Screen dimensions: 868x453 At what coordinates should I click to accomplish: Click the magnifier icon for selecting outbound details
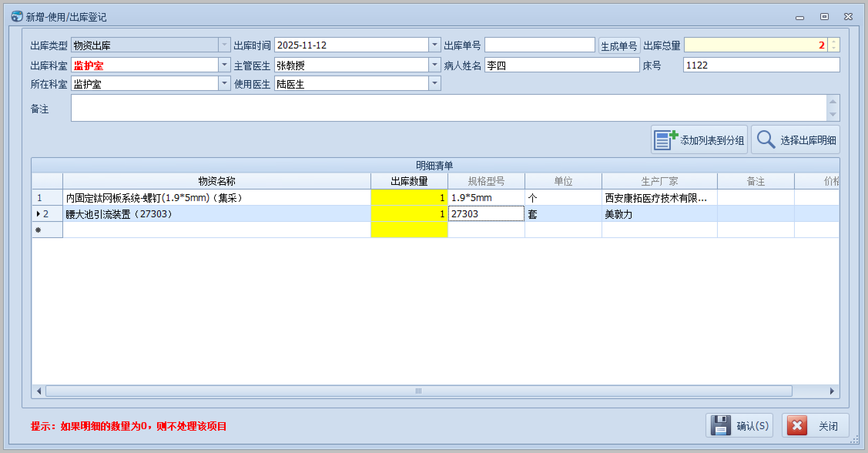click(766, 140)
